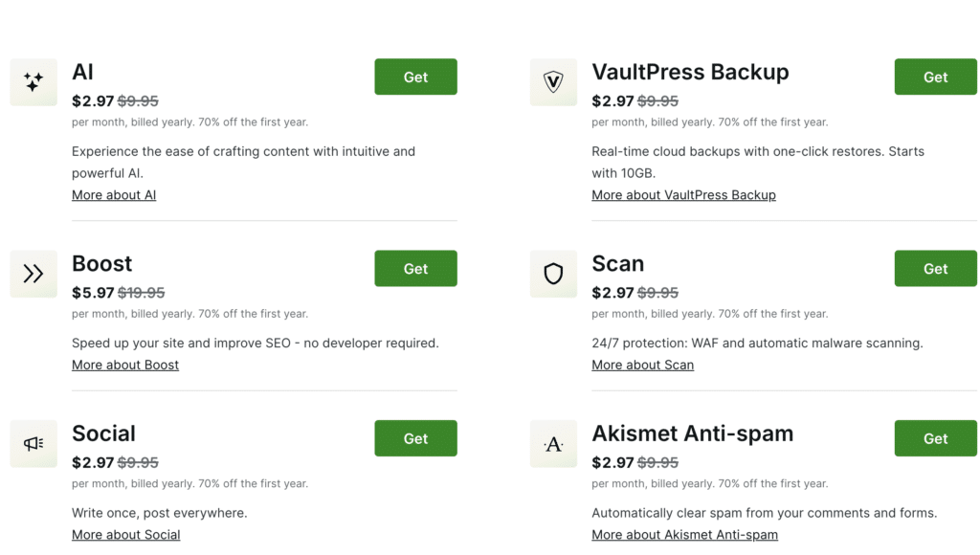Open the More about AI link
The height and width of the screenshot is (555, 980).
[x=114, y=194]
